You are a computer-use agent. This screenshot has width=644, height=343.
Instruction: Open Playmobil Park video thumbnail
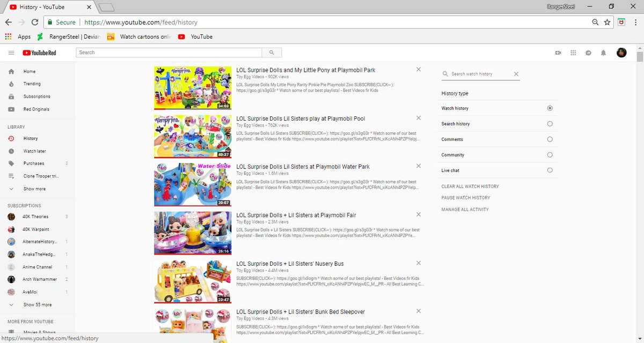tap(193, 88)
